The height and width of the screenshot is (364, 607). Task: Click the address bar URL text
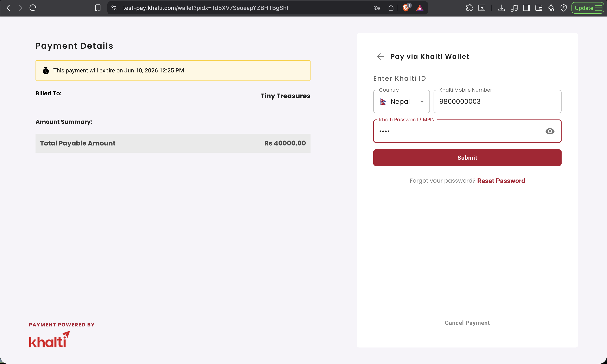pos(206,8)
